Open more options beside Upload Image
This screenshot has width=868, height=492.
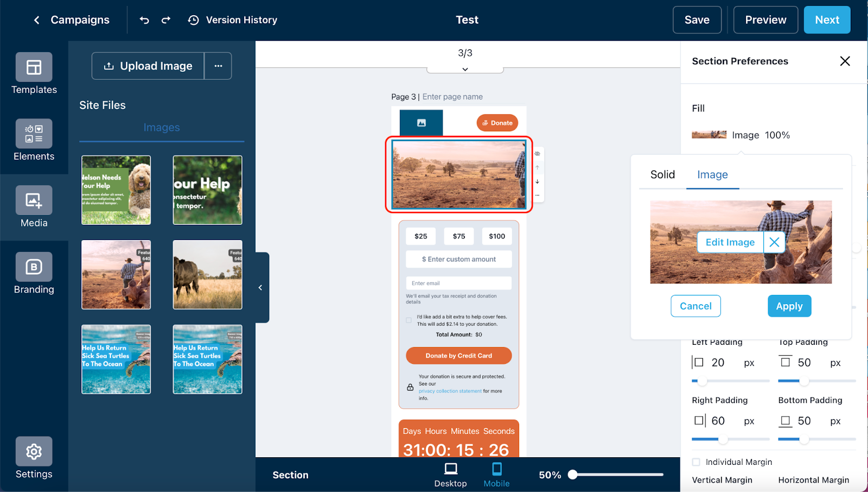(x=218, y=66)
